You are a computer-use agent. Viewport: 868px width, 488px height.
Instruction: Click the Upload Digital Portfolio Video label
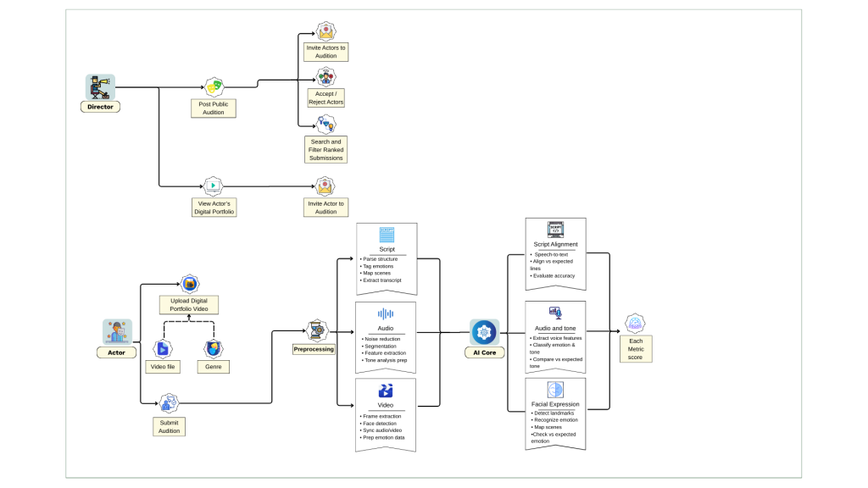tap(189, 305)
